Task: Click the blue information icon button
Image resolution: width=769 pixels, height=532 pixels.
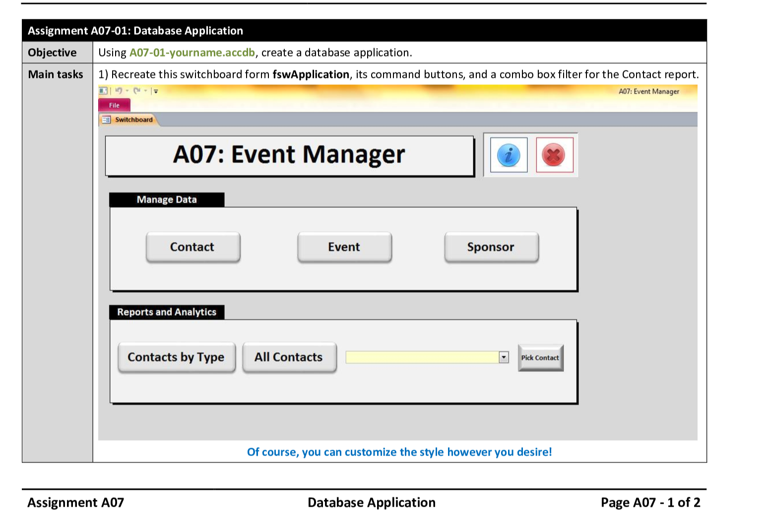Action: click(509, 155)
